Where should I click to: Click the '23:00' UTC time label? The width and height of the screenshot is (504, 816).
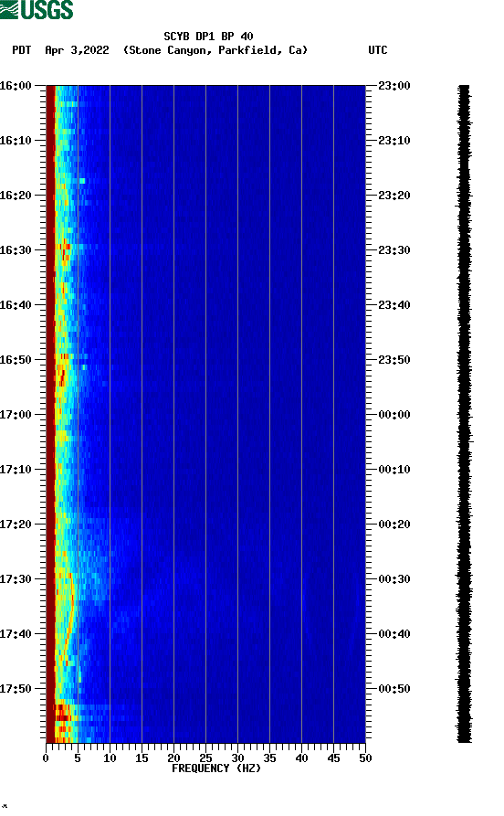tap(394, 85)
